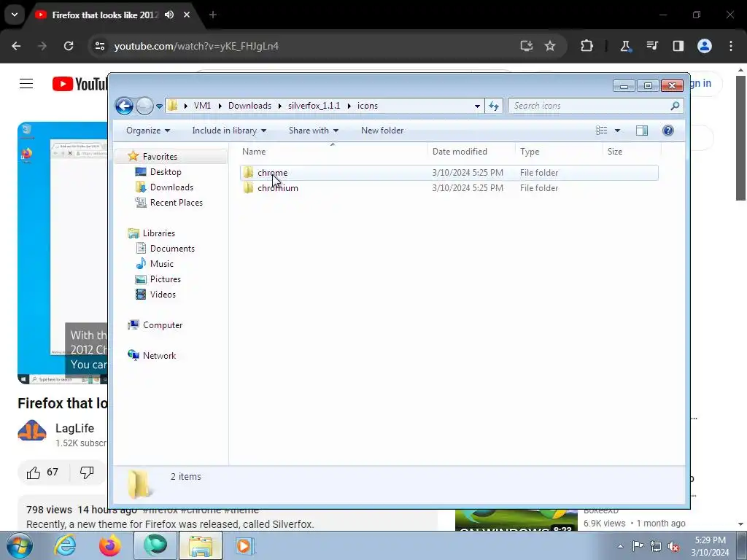Reload the YouTube page
The image size is (747, 560).
click(69, 46)
